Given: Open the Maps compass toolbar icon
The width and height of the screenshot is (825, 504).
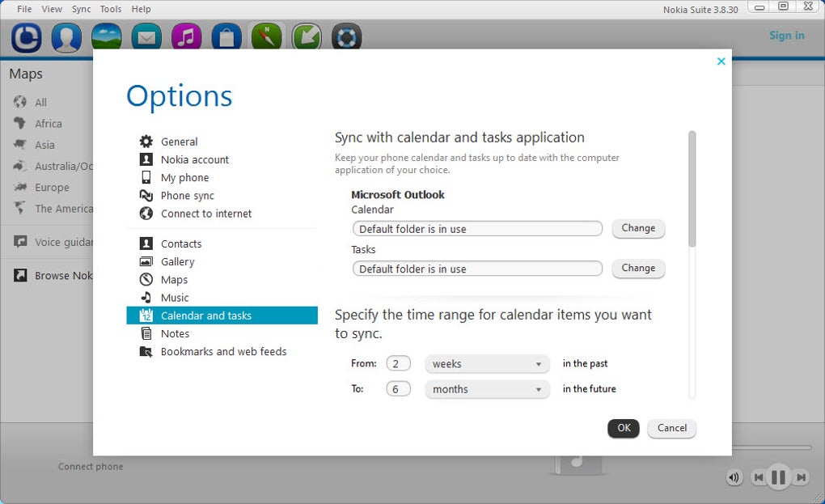Looking at the screenshot, I should [x=266, y=37].
